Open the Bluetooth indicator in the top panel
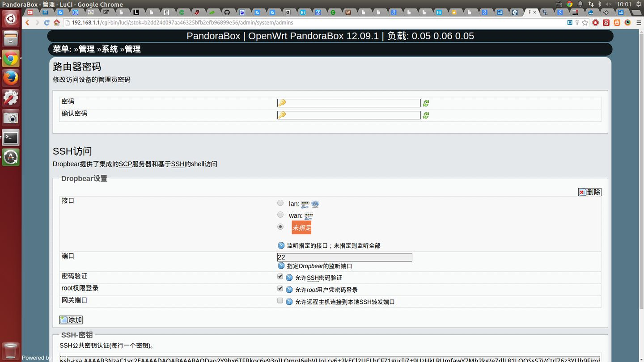 599,4
